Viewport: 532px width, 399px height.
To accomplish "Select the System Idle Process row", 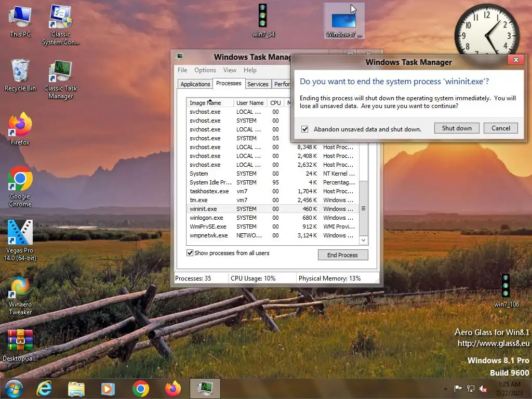I will tap(272, 182).
